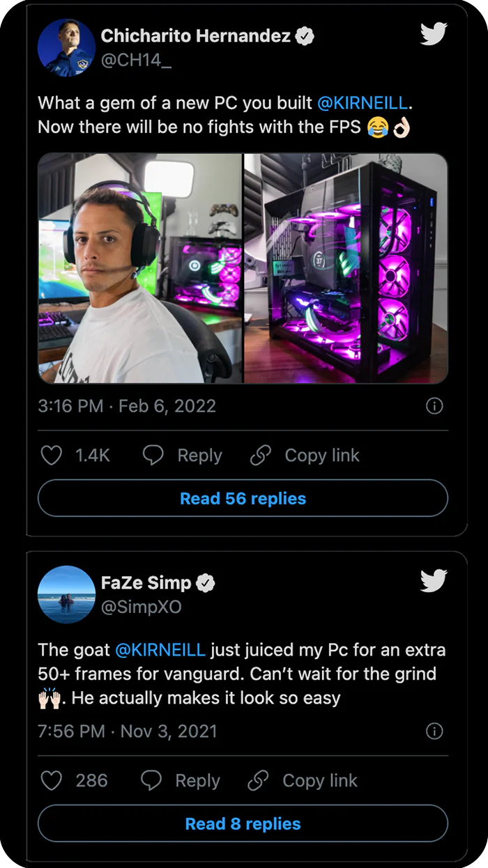Open the info icon beside Feb 6, 2022
The height and width of the screenshot is (868, 488).
[x=434, y=406]
